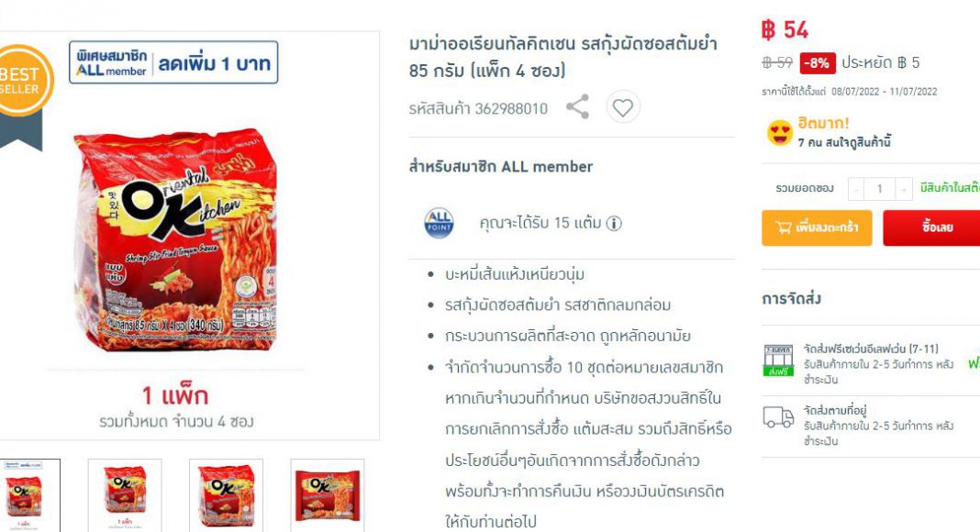This screenshot has width=980, height=532.
Task: Click the 7-Eleven free delivery icon
Action: [x=778, y=360]
